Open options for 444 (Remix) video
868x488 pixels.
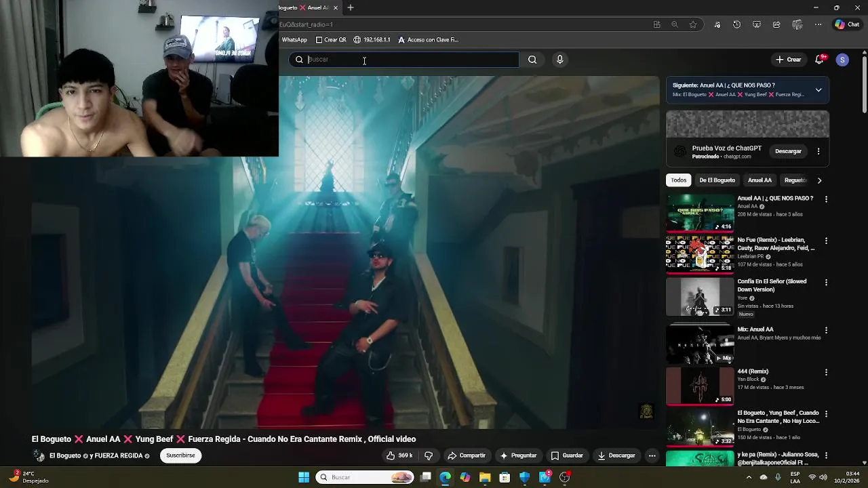pos(826,372)
